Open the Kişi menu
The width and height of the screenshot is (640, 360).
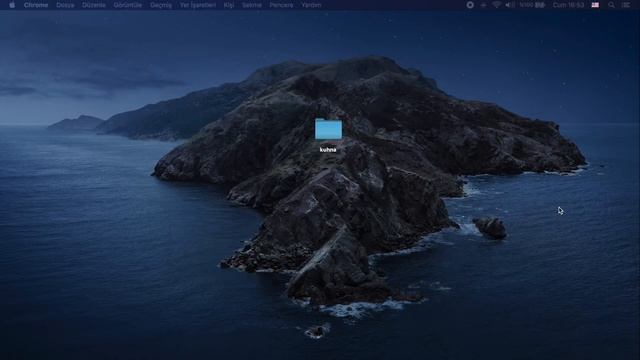click(x=229, y=5)
